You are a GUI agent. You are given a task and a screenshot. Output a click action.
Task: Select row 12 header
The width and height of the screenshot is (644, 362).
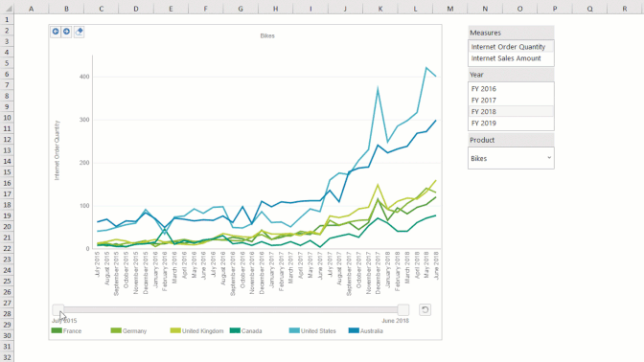[7, 140]
